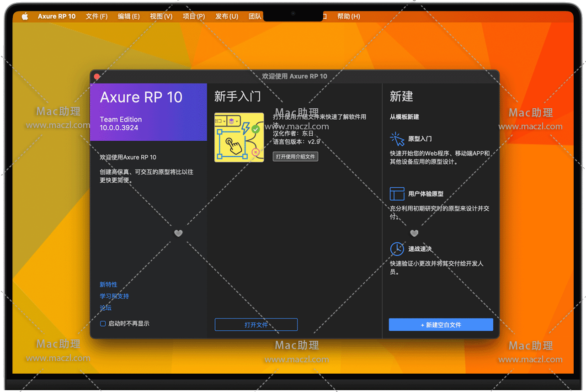Viewport: 586px width, 392px height.
Task: Open the 帮助(H) menu
Action: [348, 16]
